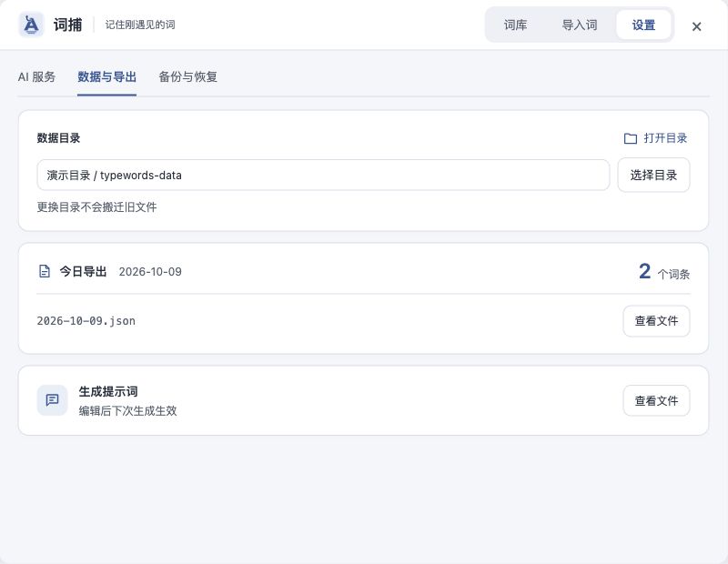Switch to the 词库 tab
Image resolution: width=728 pixels, height=564 pixels.
pyautogui.click(x=515, y=25)
